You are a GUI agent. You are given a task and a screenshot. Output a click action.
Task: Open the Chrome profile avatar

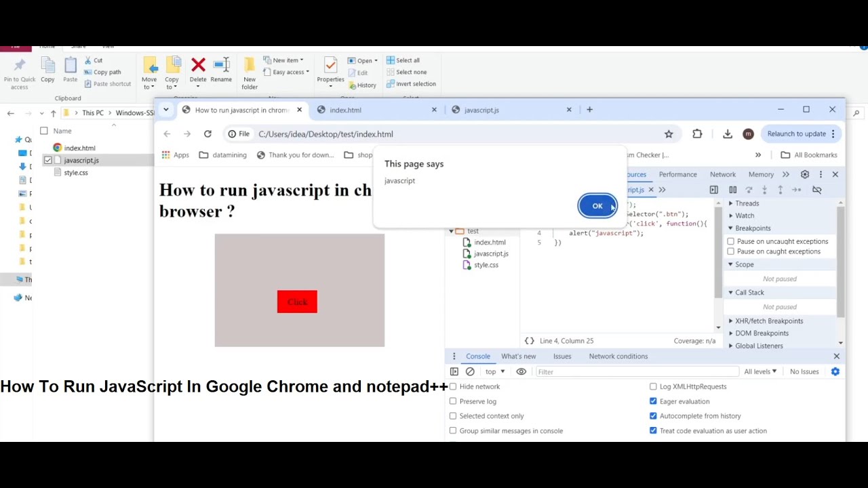pyautogui.click(x=748, y=134)
